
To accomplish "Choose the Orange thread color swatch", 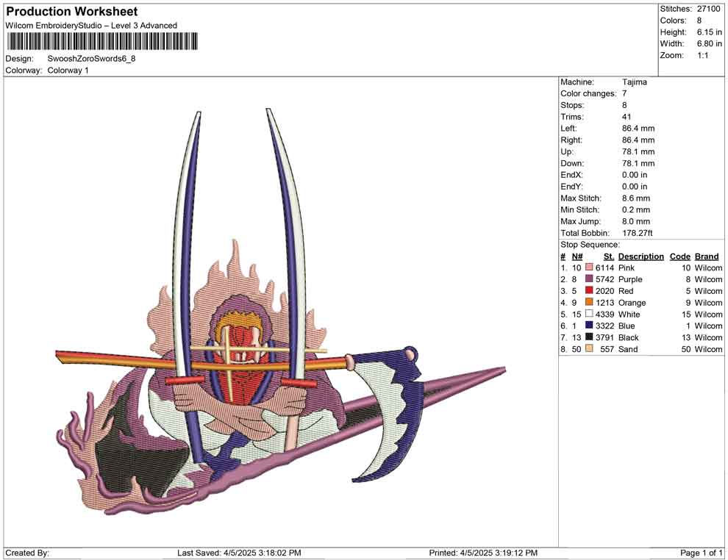I will [589, 303].
